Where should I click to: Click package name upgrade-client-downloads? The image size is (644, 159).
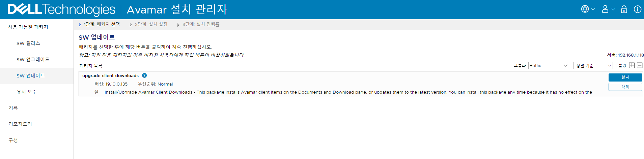coord(110,75)
